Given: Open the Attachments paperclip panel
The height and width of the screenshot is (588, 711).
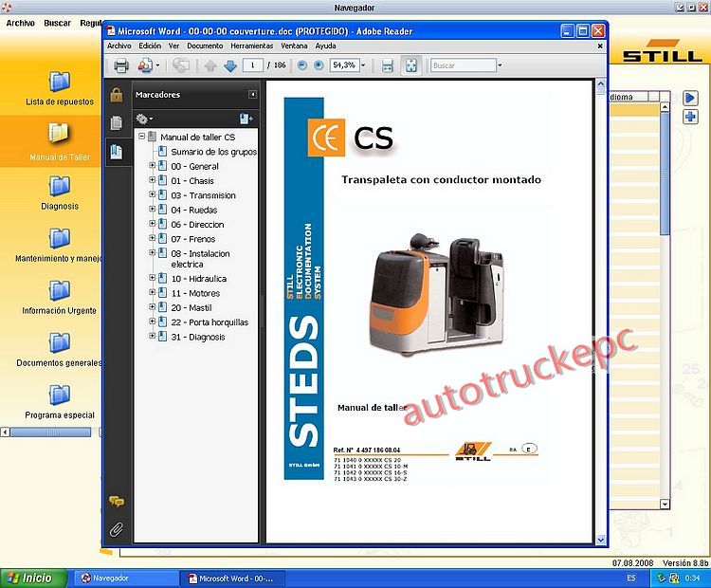Looking at the screenshot, I should coord(117,529).
